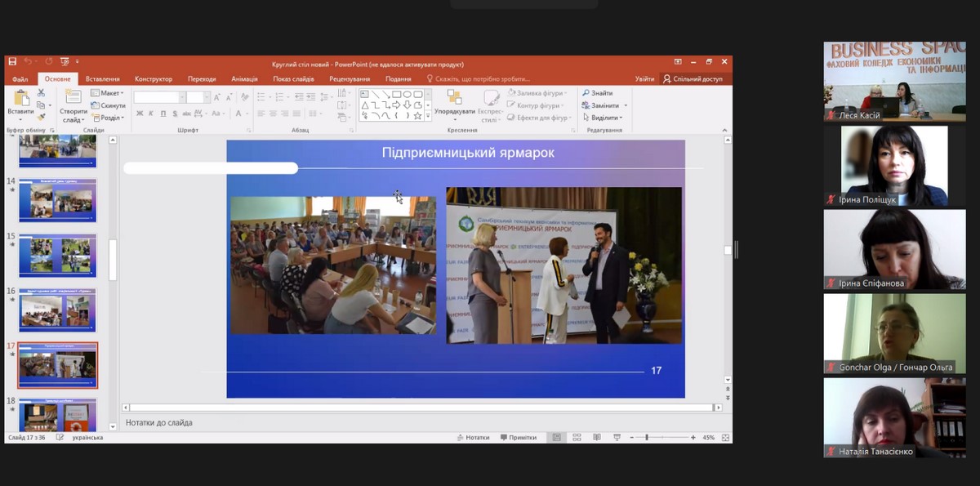Viewport: 980px width, 486px height.
Task: Toggle bold Ж formatting
Action: (140, 114)
